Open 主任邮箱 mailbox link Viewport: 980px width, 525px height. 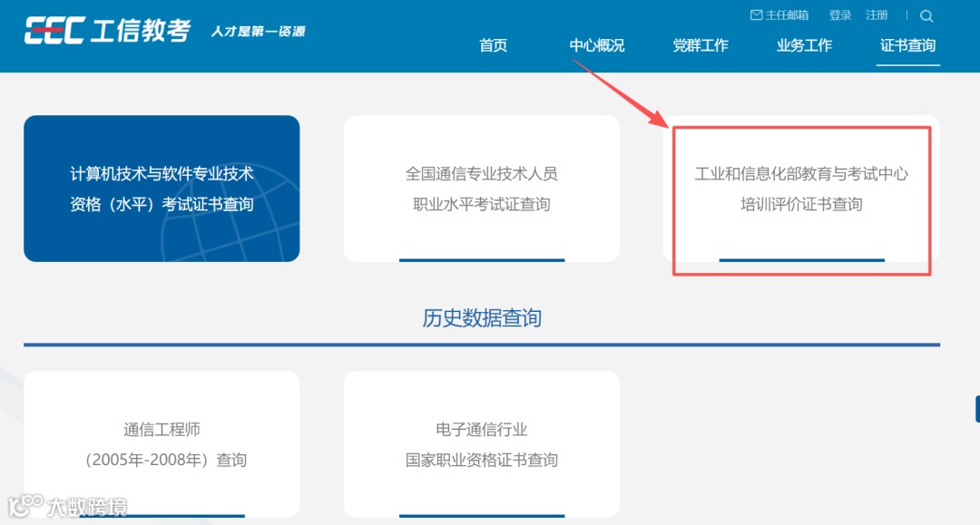tap(779, 15)
